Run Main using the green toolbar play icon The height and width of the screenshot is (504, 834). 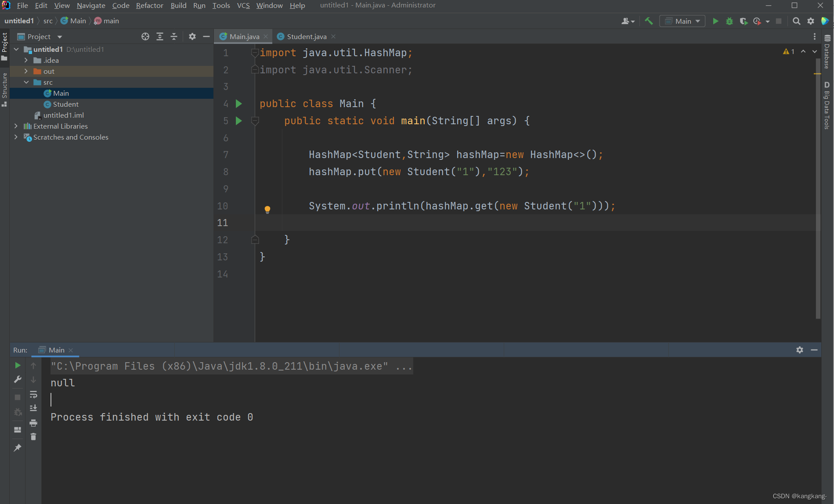tap(715, 21)
